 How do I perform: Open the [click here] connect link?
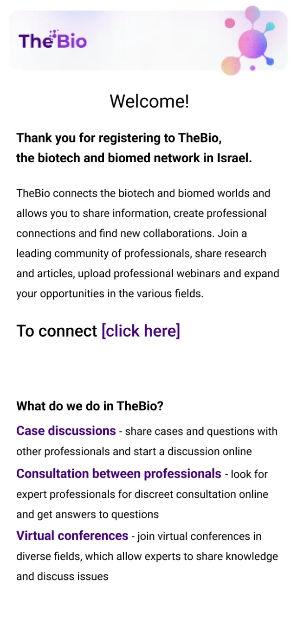[x=141, y=331]
